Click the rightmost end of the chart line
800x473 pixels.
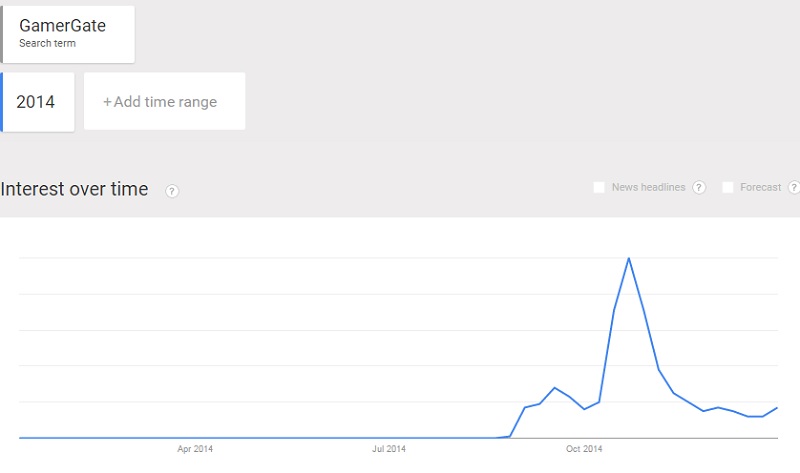pos(777,408)
